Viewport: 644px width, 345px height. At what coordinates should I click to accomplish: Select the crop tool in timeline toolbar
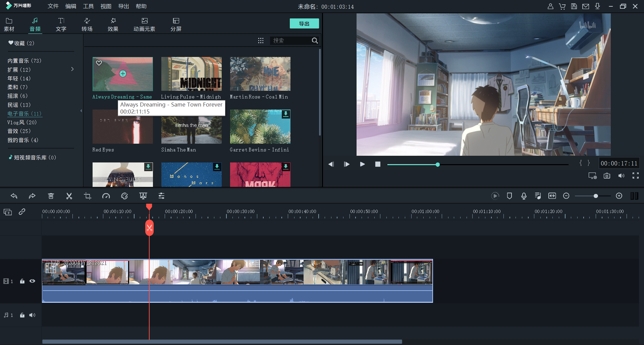[88, 196]
